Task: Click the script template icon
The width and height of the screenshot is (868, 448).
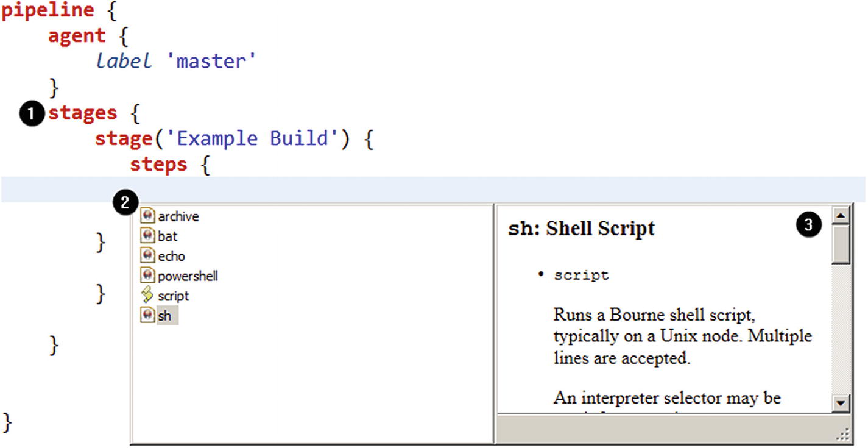Action: [x=147, y=296]
